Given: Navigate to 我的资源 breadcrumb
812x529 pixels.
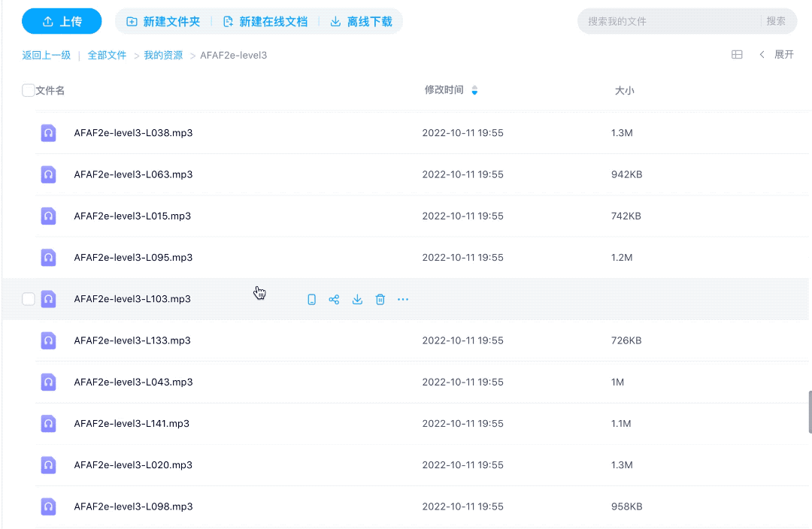Looking at the screenshot, I should [x=163, y=56].
